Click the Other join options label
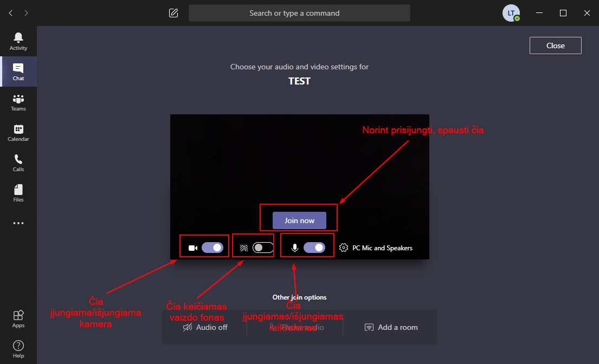 coord(299,297)
